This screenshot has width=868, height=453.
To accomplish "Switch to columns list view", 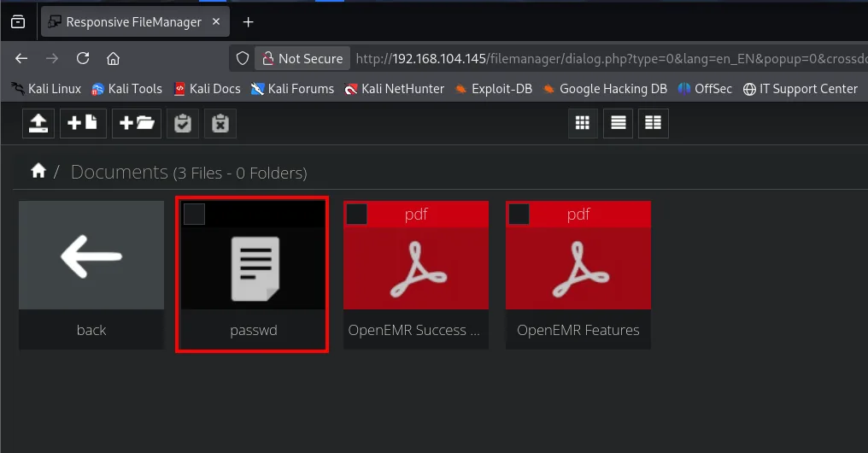I will point(654,123).
